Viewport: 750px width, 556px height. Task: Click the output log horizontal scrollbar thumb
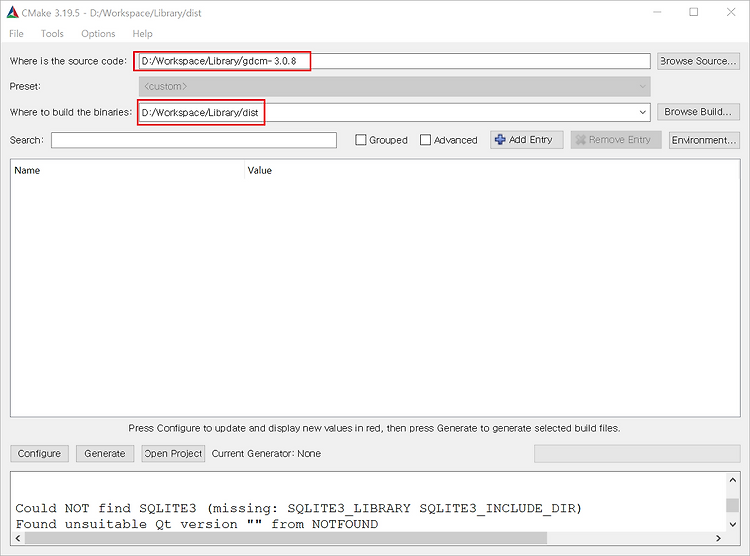286,538
